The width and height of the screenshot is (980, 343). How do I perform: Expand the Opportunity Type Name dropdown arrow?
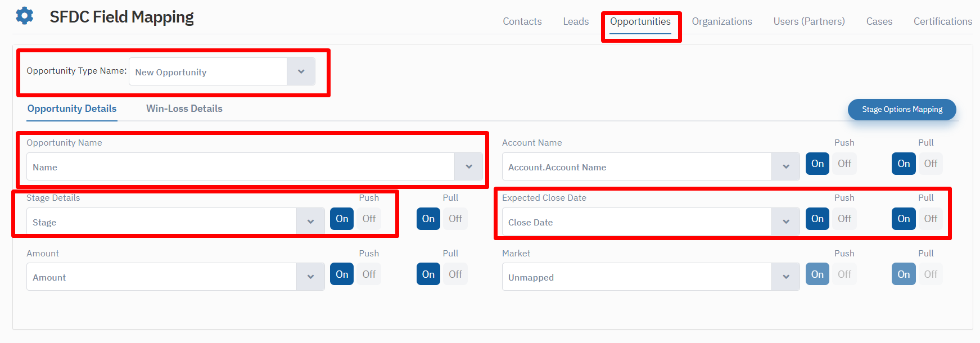click(x=301, y=71)
